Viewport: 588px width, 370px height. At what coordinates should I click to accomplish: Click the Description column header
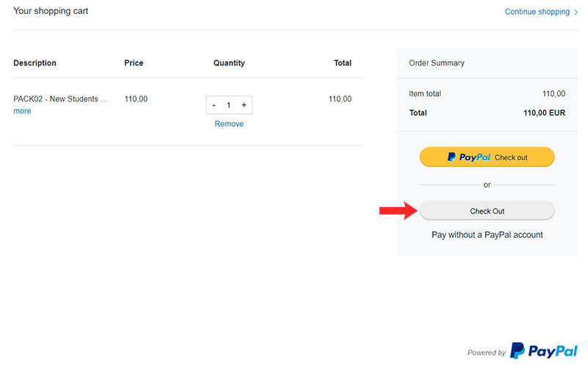tap(35, 63)
